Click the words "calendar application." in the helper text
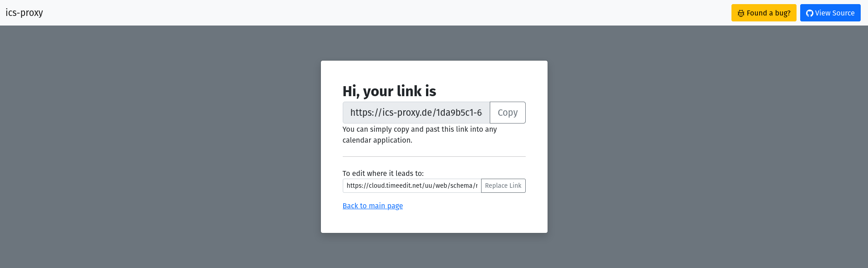 click(x=377, y=140)
